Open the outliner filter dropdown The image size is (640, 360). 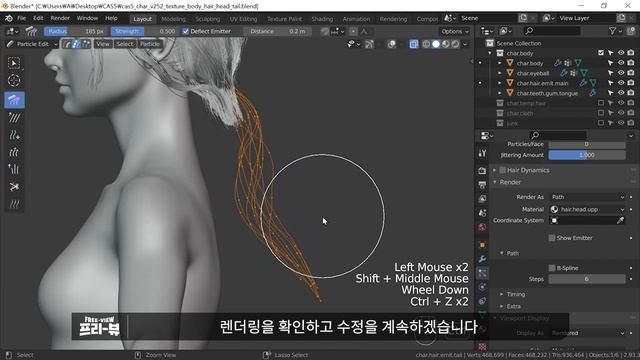tap(615, 31)
